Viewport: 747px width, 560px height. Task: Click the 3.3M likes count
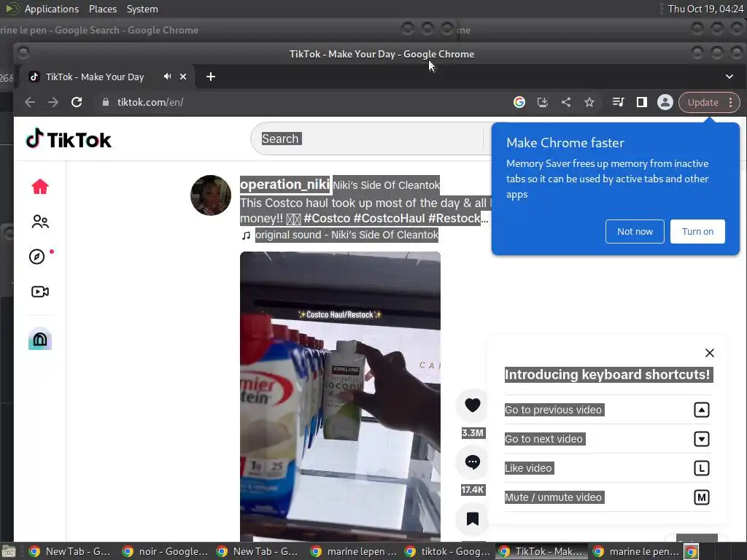click(x=473, y=433)
